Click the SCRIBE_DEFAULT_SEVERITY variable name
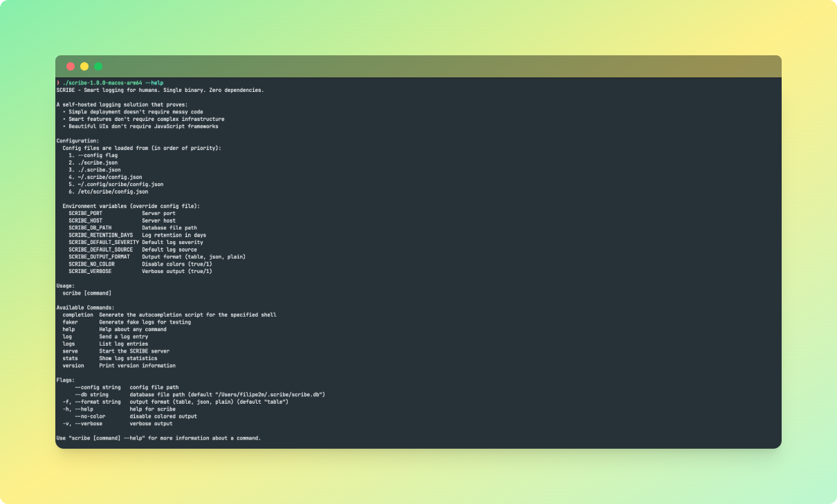Screen dimensions: 837x504 coord(104,242)
